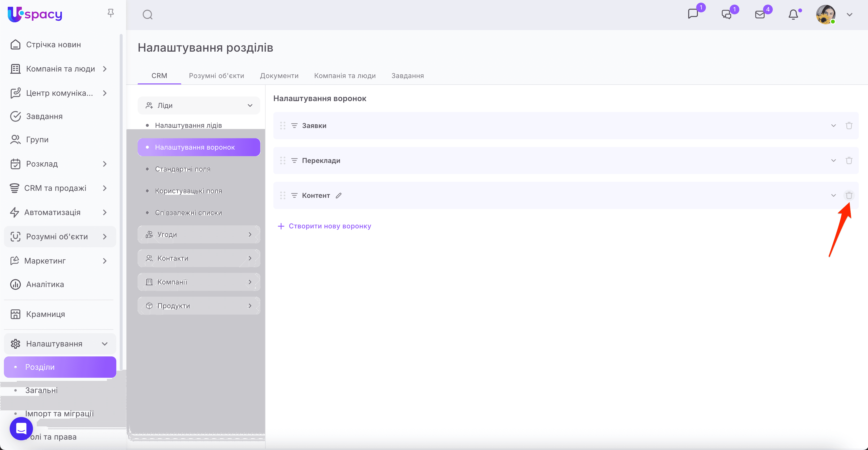Collapse the Ліди dropdown section
The height and width of the screenshot is (450, 868).
[250, 105]
